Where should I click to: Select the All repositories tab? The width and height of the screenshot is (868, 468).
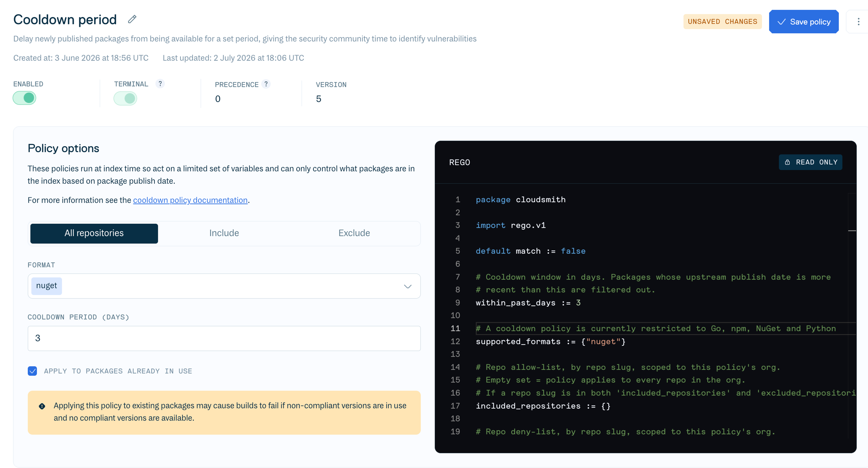point(94,233)
